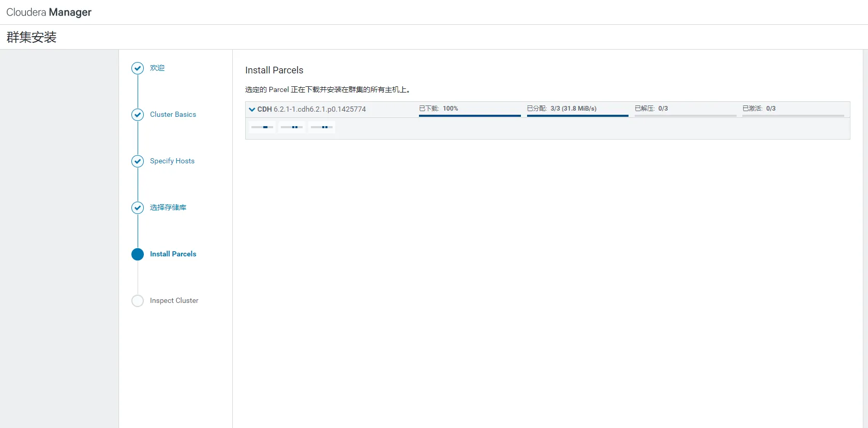Click the 选择存储库 step checkmark icon
This screenshot has width=868, height=428.
coord(138,208)
